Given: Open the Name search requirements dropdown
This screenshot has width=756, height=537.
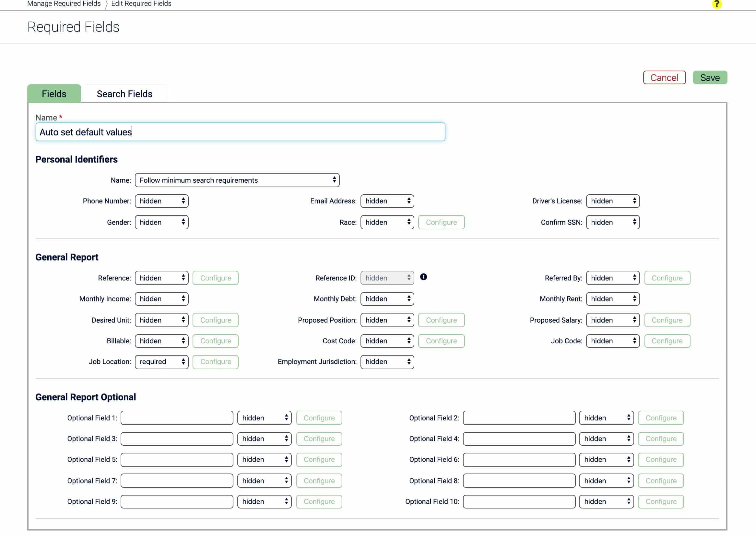Looking at the screenshot, I should (237, 180).
